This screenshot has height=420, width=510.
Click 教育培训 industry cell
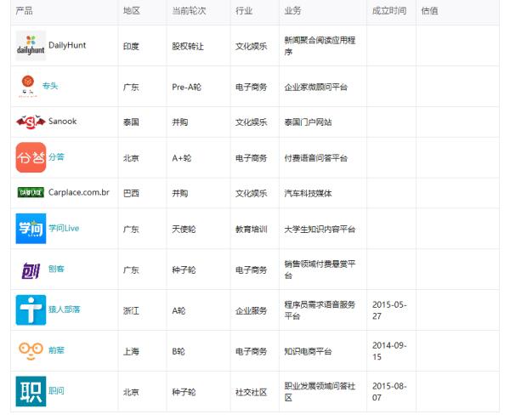click(251, 230)
